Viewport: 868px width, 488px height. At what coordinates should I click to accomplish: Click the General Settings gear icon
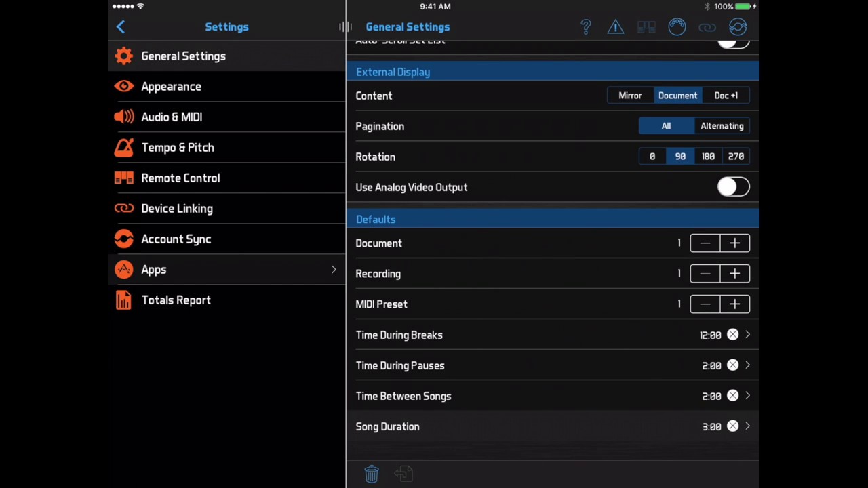tap(124, 56)
